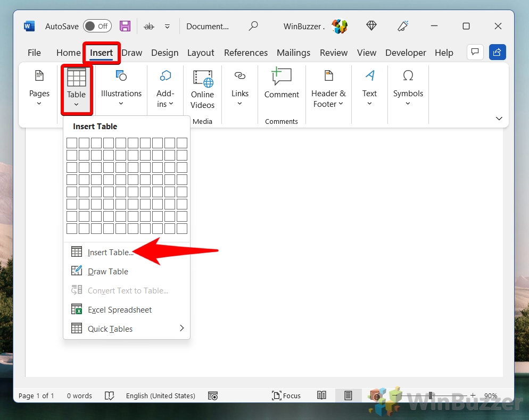Open the Developer tab
The width and height of the screenshot is (529, 420).
point(406,53)
